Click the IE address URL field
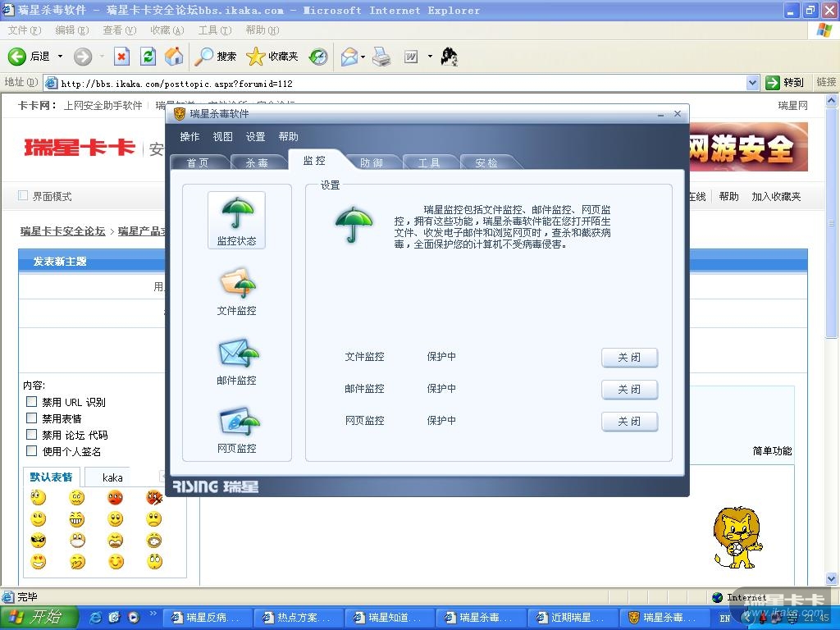Viewport: 840px width, 630px height. (x=396, y=83)
